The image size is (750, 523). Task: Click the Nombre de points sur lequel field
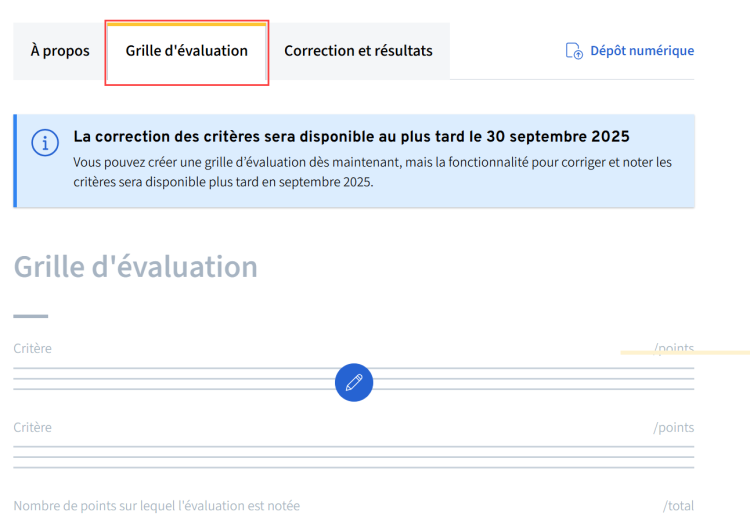pos(156,506)
